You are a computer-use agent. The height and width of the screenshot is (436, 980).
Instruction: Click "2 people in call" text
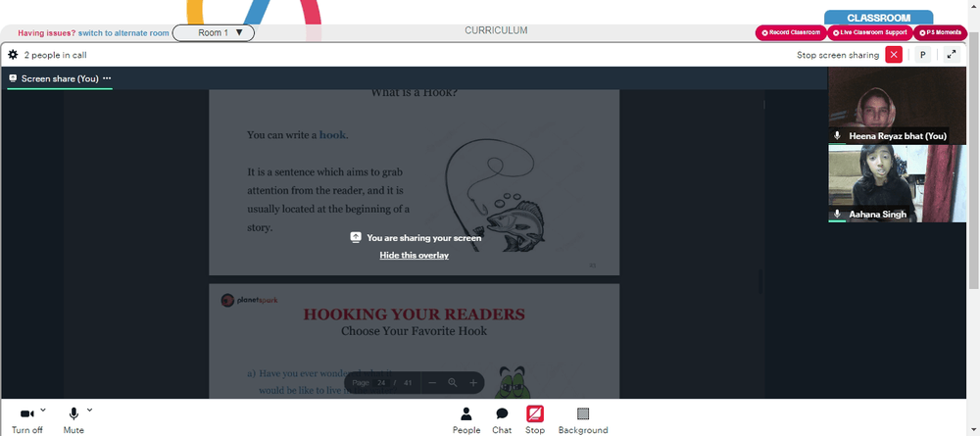(56, 55)
